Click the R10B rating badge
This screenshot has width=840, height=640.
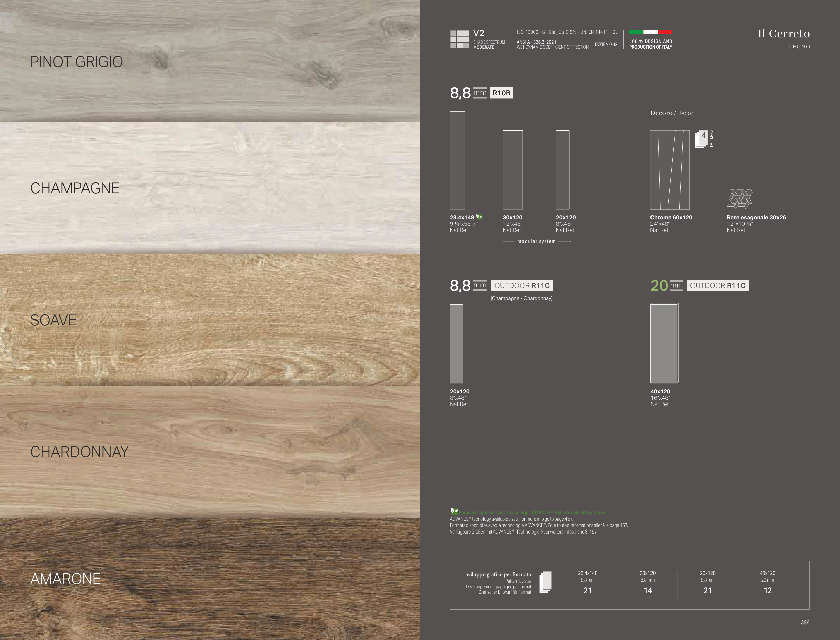(501, 93)
